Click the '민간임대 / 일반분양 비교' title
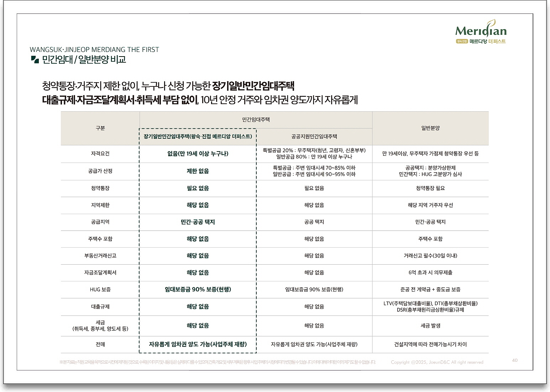Image resolution: width=550 pixels, height=392 pixels. (x=84, y=59)
